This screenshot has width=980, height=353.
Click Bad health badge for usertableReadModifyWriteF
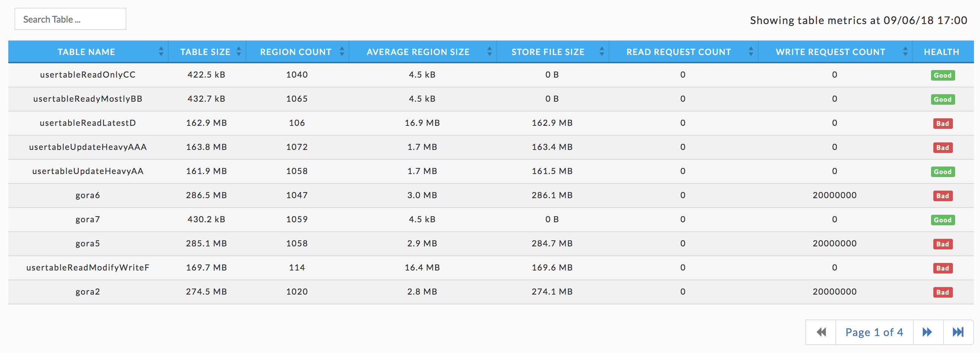point(943,268)
